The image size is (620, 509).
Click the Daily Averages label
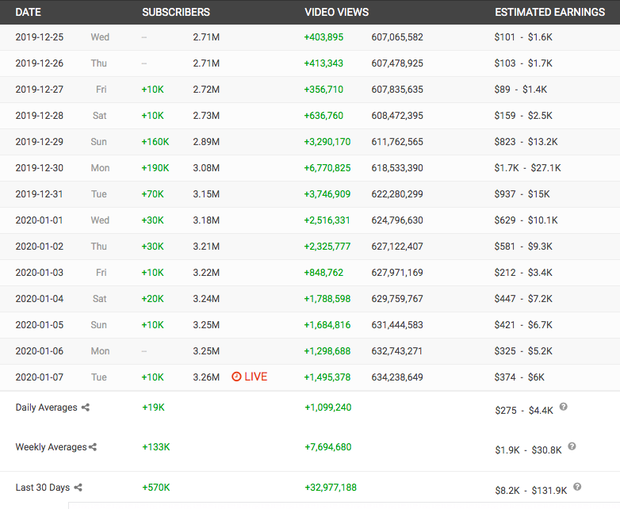pos(47,408)
